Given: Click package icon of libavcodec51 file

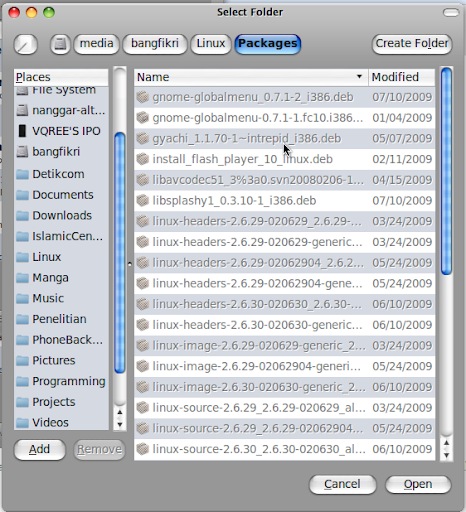Looking at the screenshot, I should [x=143, y=180].
